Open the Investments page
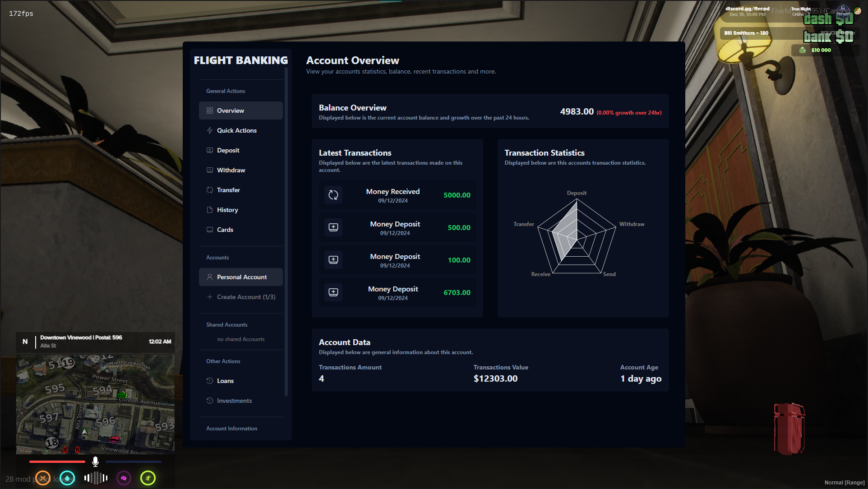This screenshot has width=868, height=489. (x=234, y=401)
